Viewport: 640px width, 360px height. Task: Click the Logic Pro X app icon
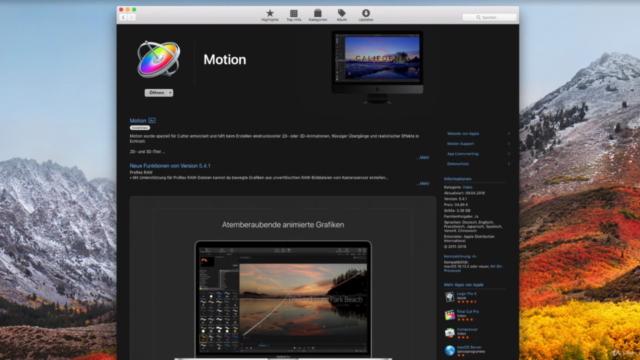449,297
